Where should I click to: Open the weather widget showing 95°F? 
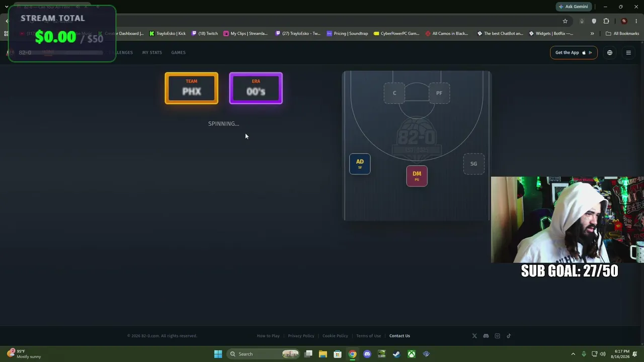click(24, 354)
